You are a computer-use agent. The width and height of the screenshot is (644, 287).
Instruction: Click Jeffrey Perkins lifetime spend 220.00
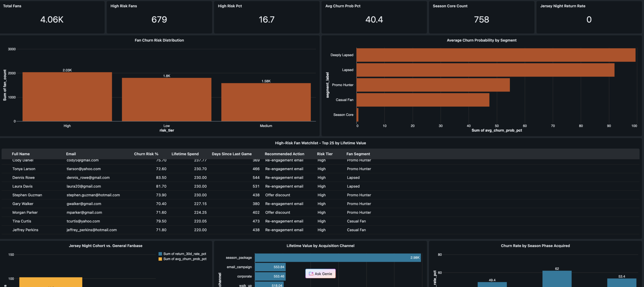(200, 230)
